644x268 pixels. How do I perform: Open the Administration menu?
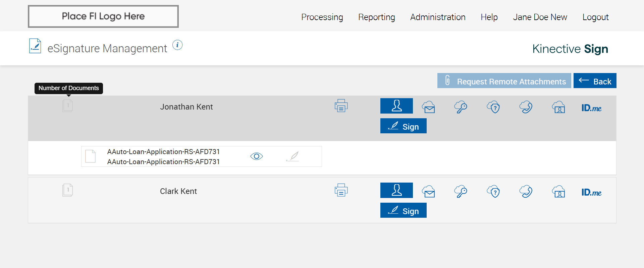pos(438,17)
